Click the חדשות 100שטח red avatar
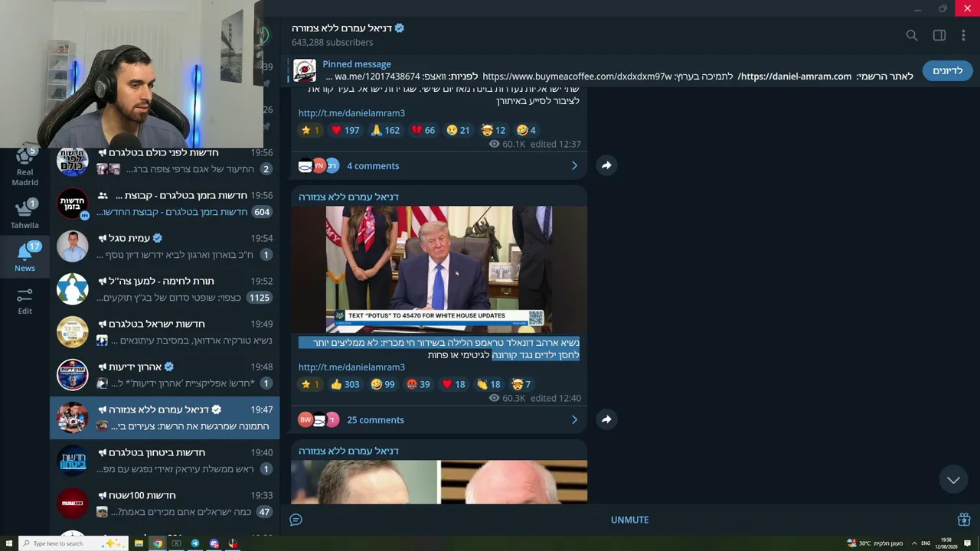Screen dimensions: 980x551 (x=73, y=504)
